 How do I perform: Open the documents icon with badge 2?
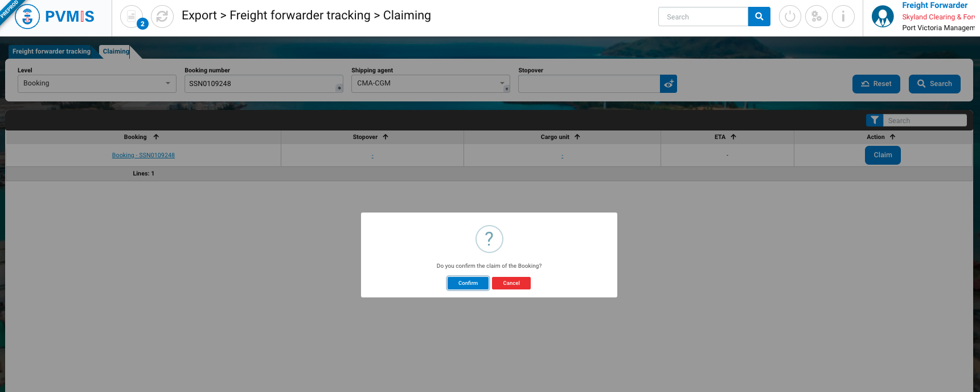[x=132, y=17]
